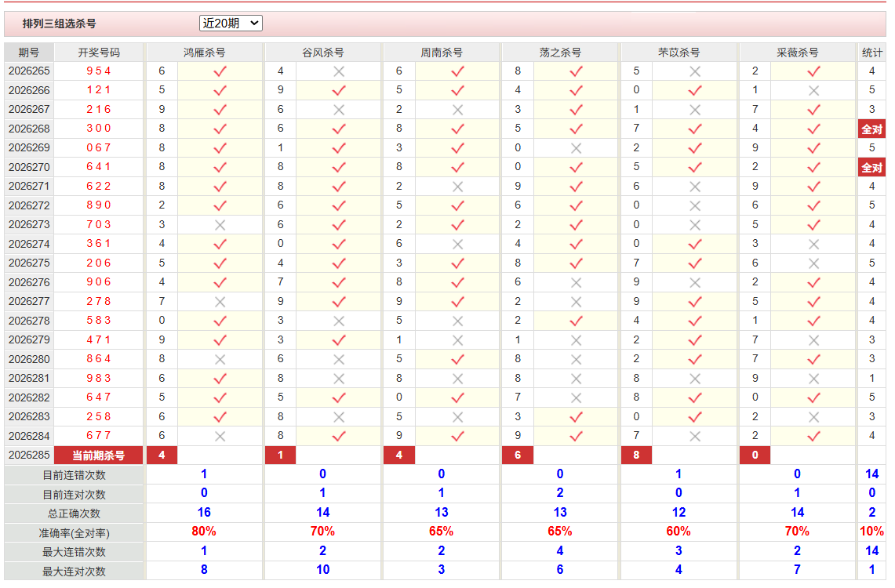This screenshot has width=895, height=588.
Task: Click the 采薇杀号 column header
Action: [798, 53]
